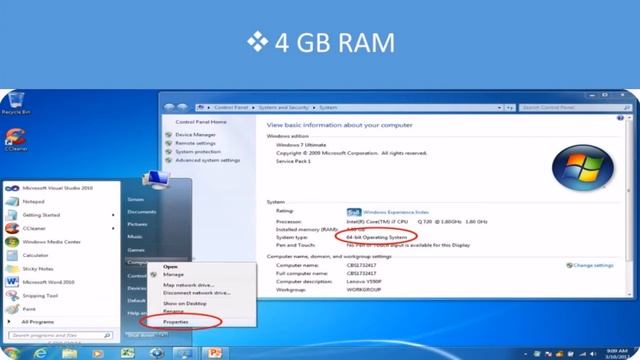Click the Windows Start orb

[x=11, y=353]
